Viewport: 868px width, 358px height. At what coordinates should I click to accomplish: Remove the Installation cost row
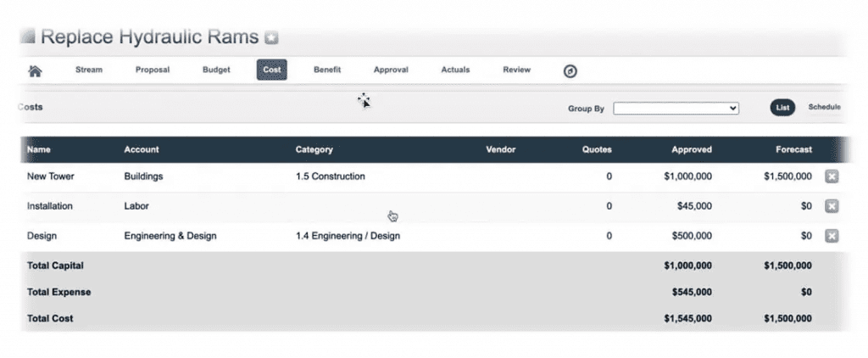tap(832, 206)
